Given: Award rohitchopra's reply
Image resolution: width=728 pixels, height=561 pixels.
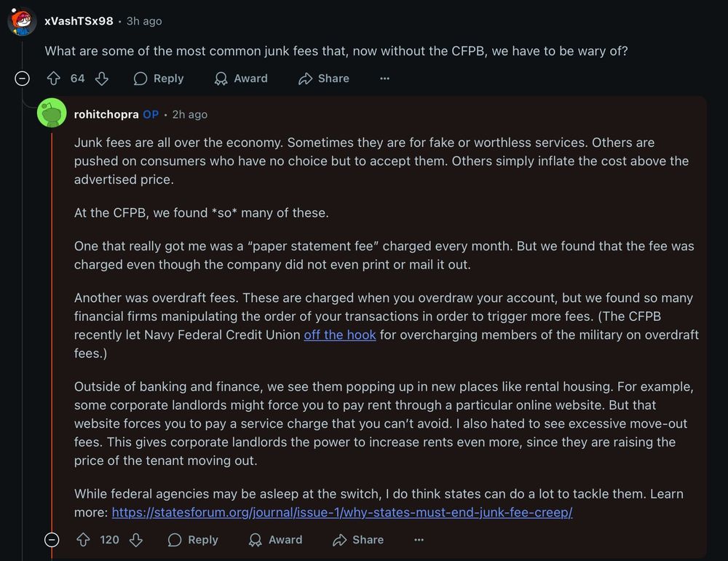Looking at the screenshot, I should click(x=275, y=540).
